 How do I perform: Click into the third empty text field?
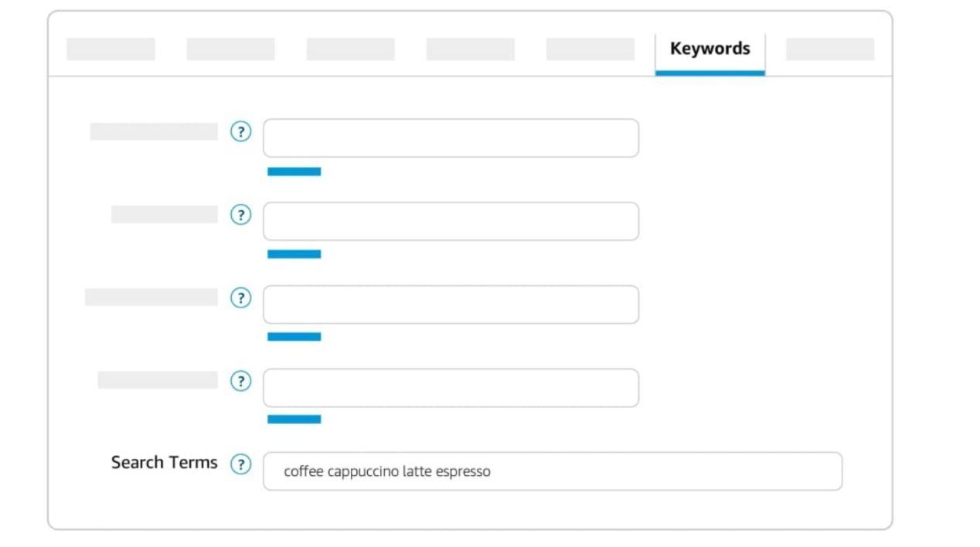[451, 304]
